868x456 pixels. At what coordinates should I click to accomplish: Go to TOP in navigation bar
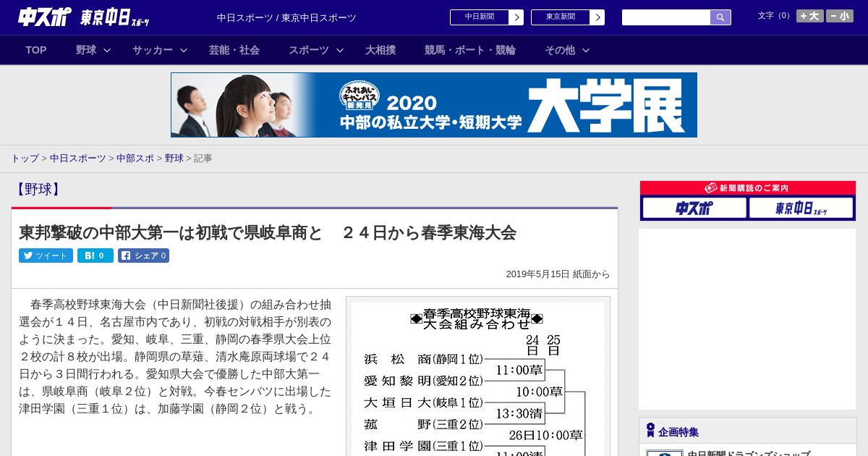pyautogui.click(x=36, y=50)
